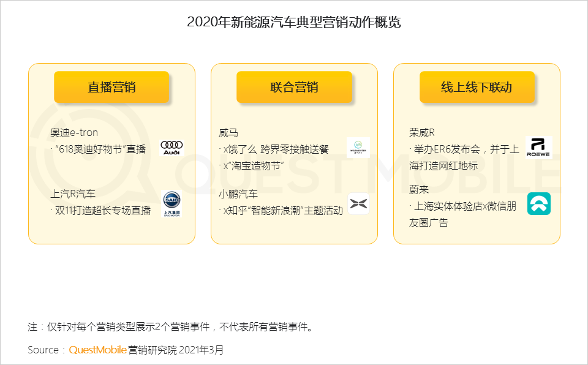Select the 线上线下联动 header button

[477, 87]
